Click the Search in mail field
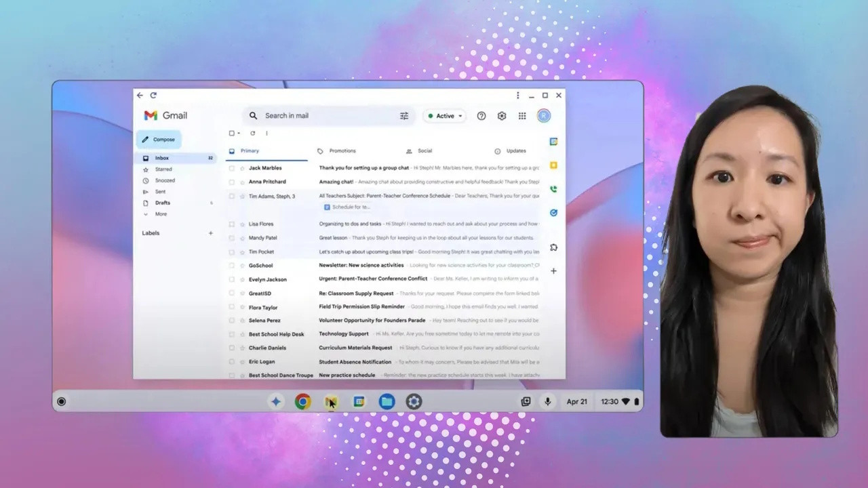The image size is (868, 488). tap(328, 116)
